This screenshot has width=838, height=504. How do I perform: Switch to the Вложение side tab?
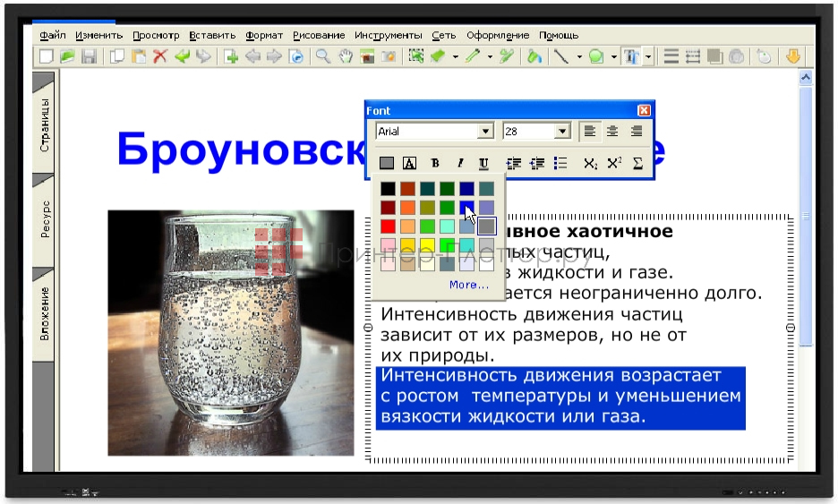pyautogui.click(x=44, y=313)
